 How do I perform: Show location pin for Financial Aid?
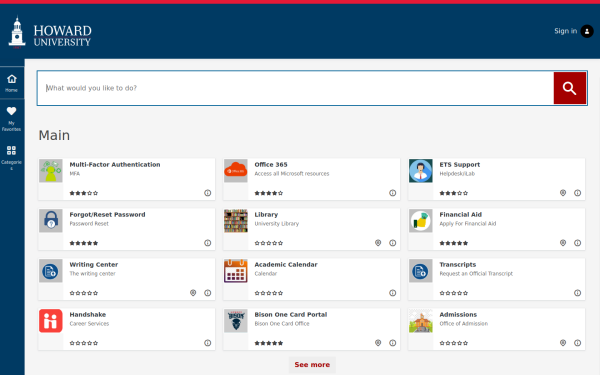coord(563,243)
